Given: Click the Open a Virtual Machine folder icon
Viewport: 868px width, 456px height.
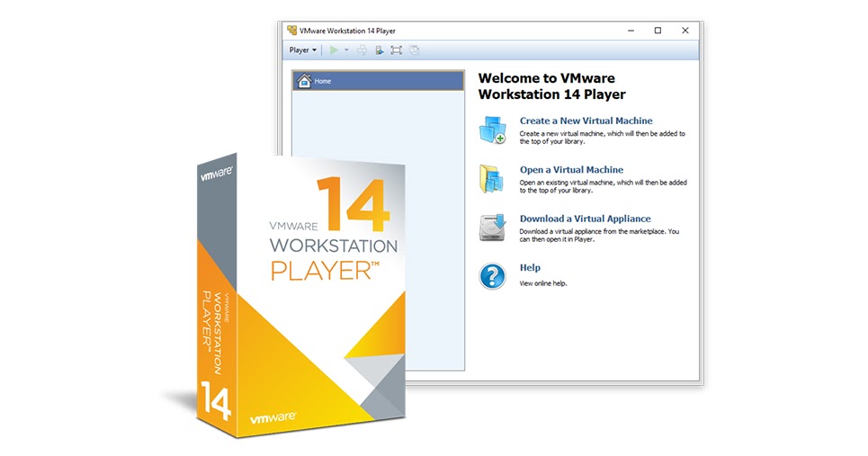Looking at the screenshot, I should (492, 179).
